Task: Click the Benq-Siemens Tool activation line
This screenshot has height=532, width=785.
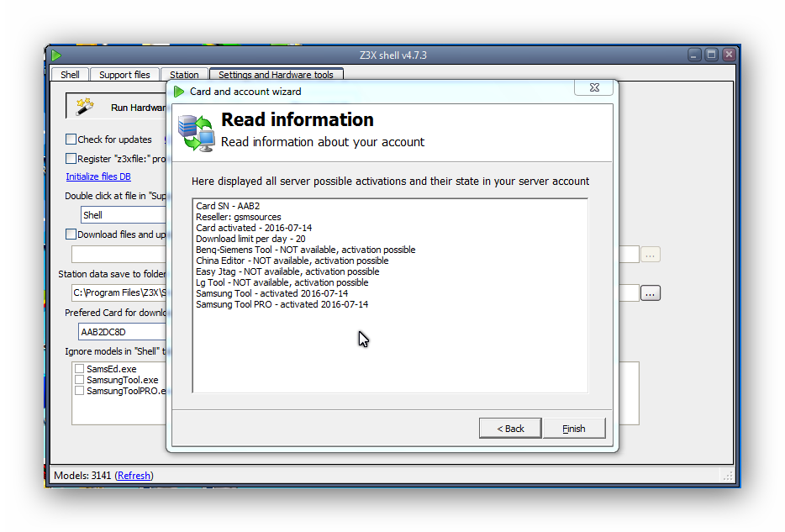Action: 305,250
